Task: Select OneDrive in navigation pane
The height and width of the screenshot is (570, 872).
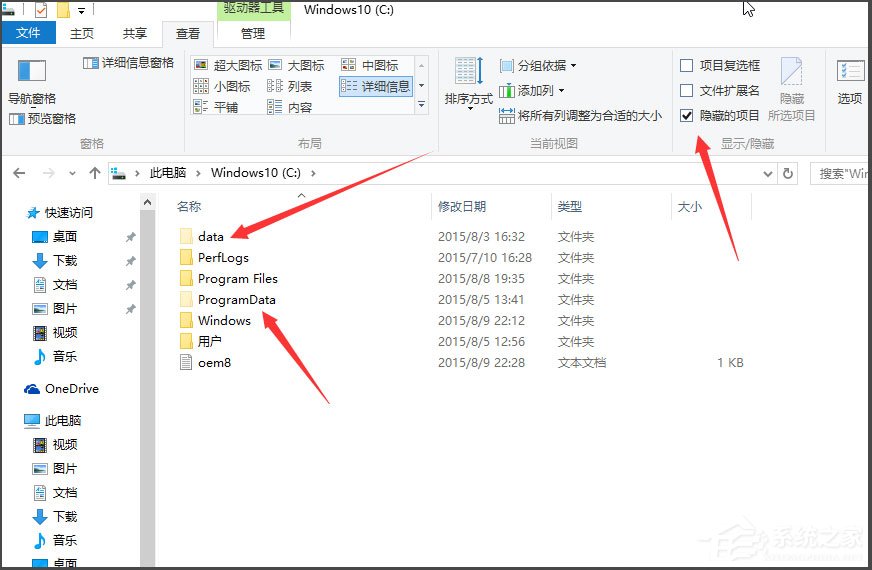Action: pyautogui.click(x=61, y=389)
